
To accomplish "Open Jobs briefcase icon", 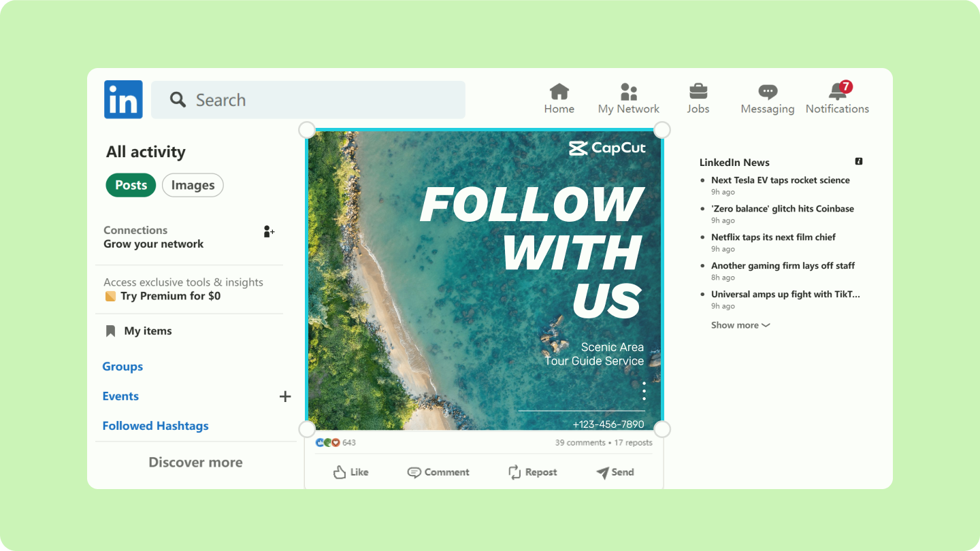I will click(x=698, y=91).
